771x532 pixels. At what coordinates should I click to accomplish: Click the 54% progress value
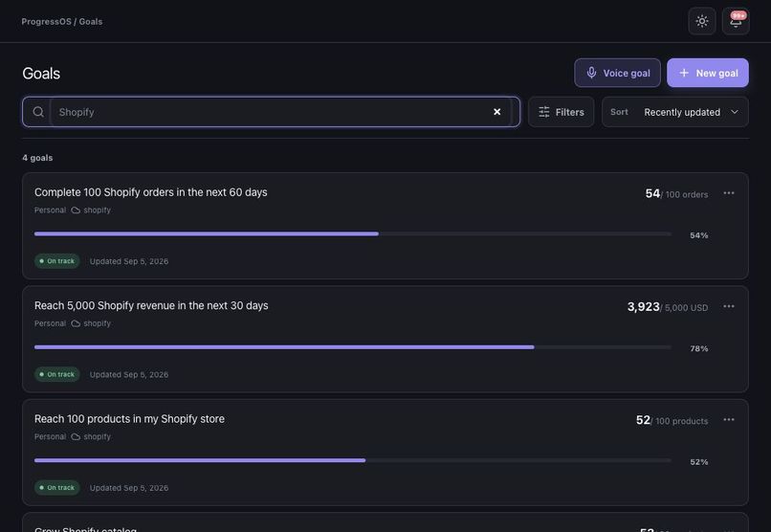698,235
